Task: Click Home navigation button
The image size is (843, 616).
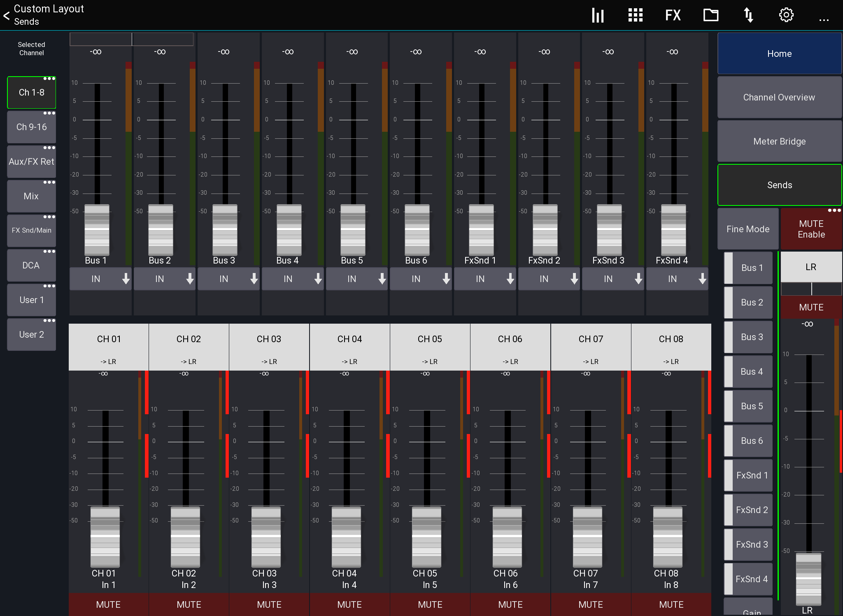Action: tap(779, 54)
